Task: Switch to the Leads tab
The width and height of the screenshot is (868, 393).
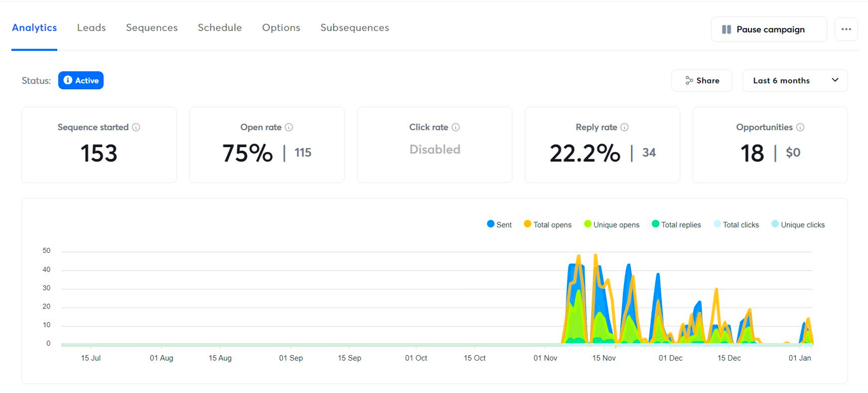Action: 91,27
